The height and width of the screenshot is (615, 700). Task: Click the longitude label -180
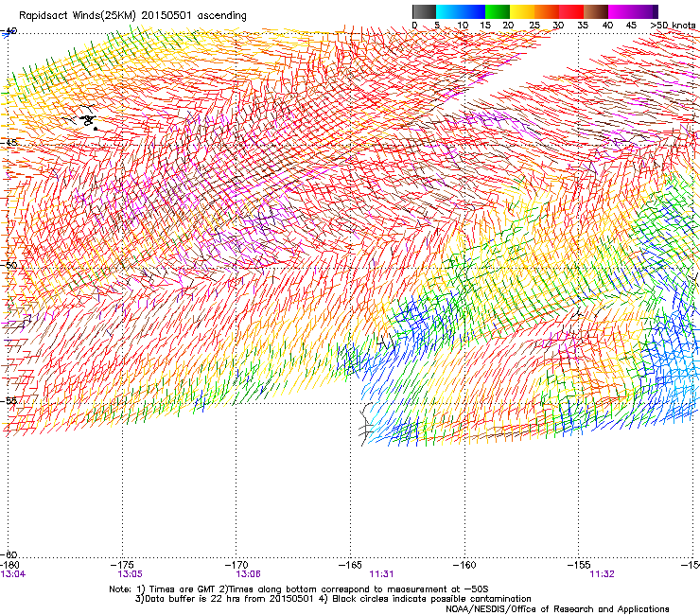[x=9, y=565]
